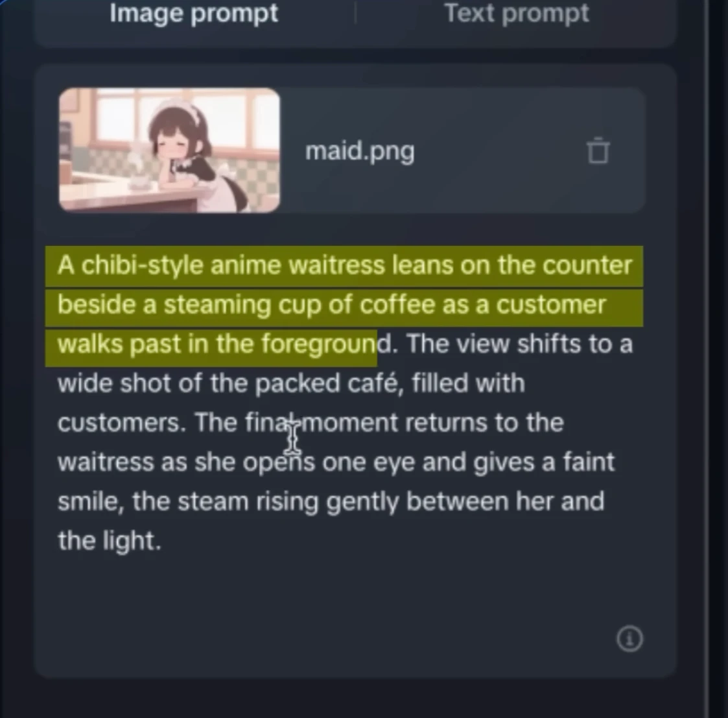Open the info icon below the prompt
The width and height of the screenshot is (728, 718).
point(629,639)
